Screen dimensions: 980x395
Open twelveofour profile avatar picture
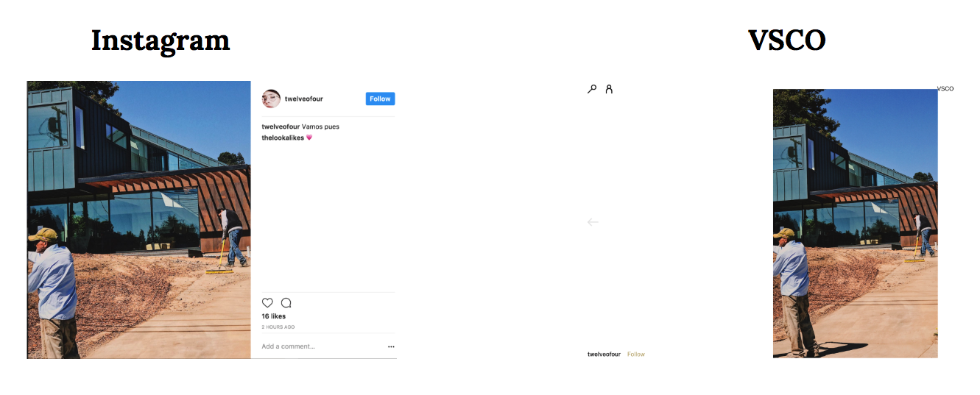[x=271, y=99]
